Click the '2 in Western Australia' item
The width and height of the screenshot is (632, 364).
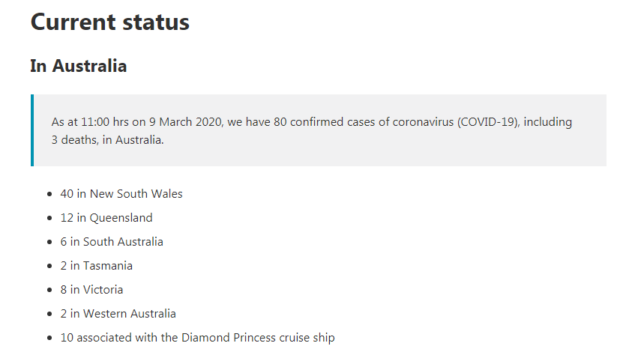pyautogui.click(x=118, y=314)
